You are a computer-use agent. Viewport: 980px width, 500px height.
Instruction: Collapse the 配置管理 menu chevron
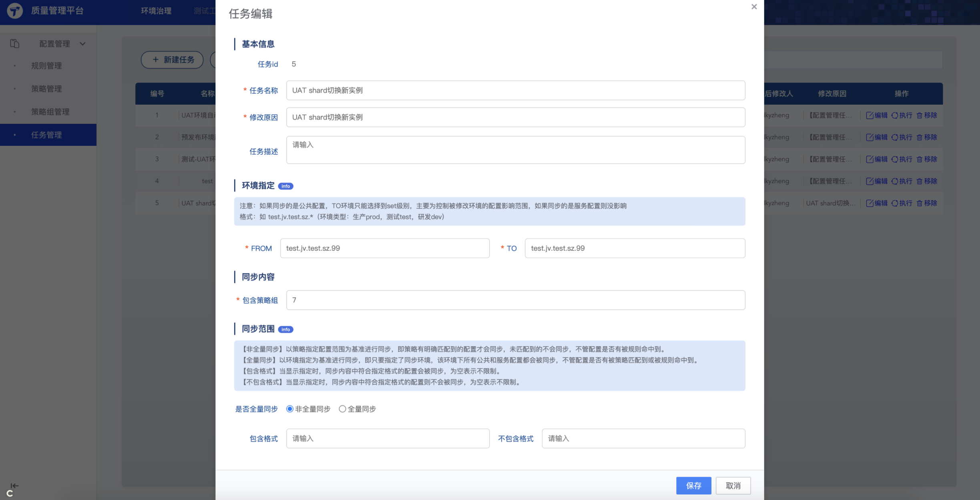(x=83, y=44)
